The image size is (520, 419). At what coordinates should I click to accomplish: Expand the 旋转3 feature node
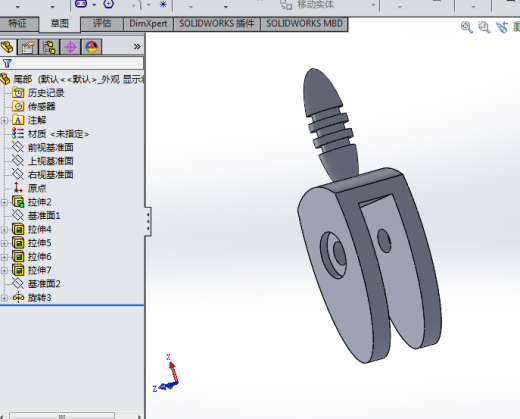click(4, 298)
